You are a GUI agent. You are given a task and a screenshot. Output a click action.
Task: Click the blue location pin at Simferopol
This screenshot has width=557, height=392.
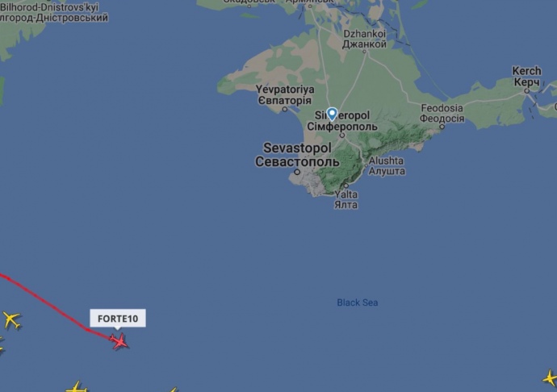tap(332, 115)
